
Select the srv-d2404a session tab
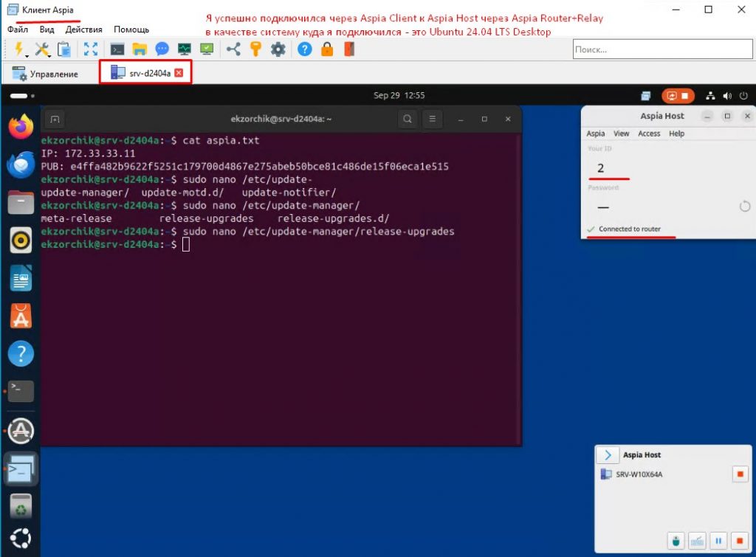coord(145,73)
